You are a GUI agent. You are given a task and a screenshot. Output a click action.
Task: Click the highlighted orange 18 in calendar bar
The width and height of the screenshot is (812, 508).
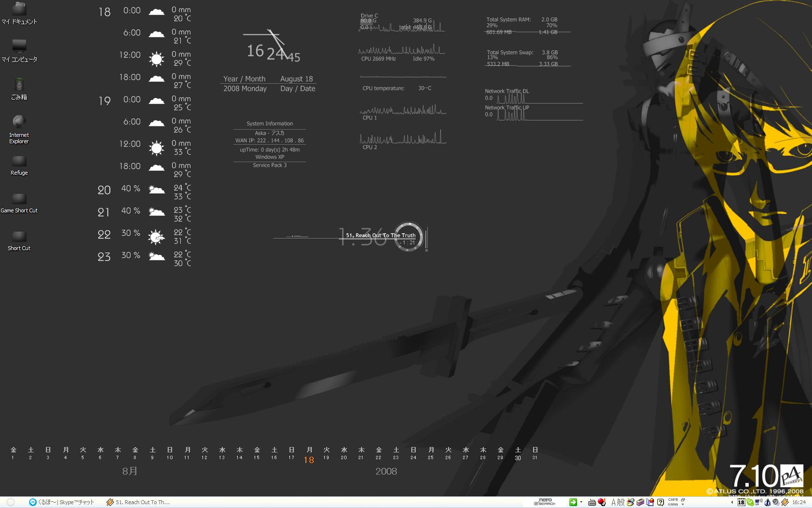(309, 460)
